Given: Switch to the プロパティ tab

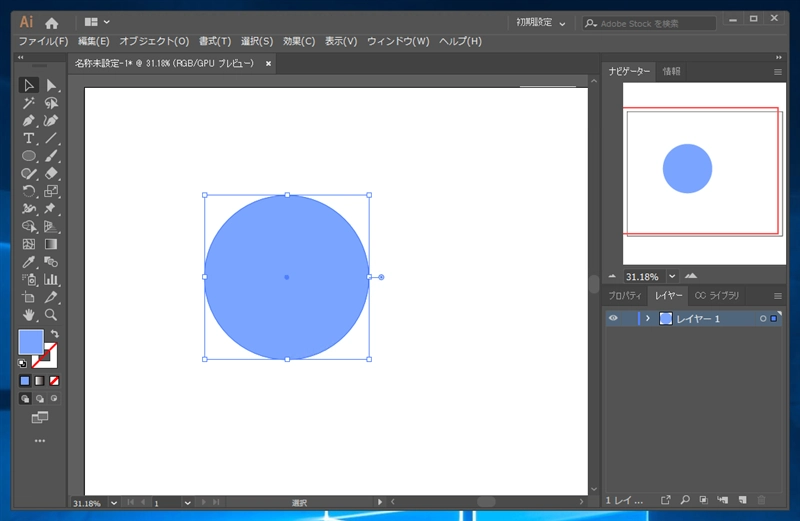Looking at the screenshot, I should 625,295.
